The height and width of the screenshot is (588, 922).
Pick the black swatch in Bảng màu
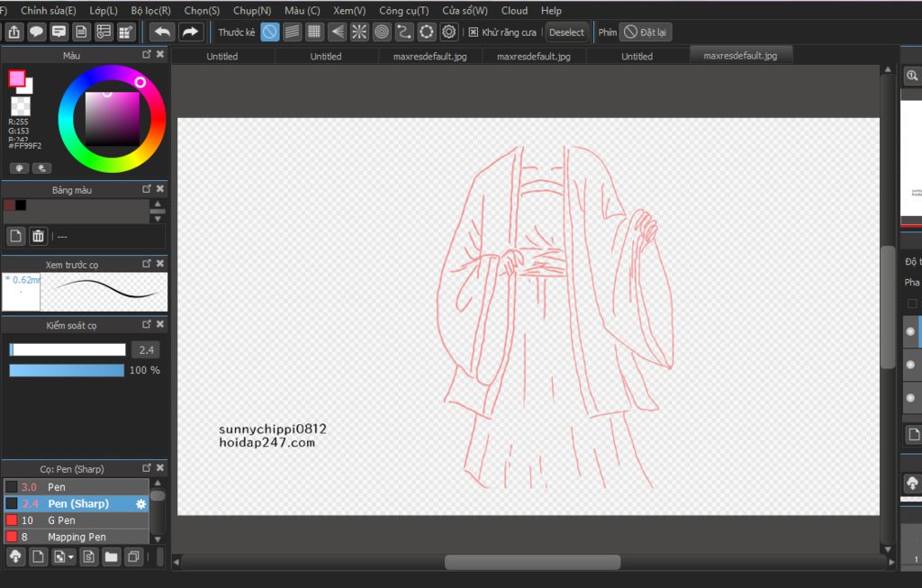pyautogui.click(x=22, y=205)
